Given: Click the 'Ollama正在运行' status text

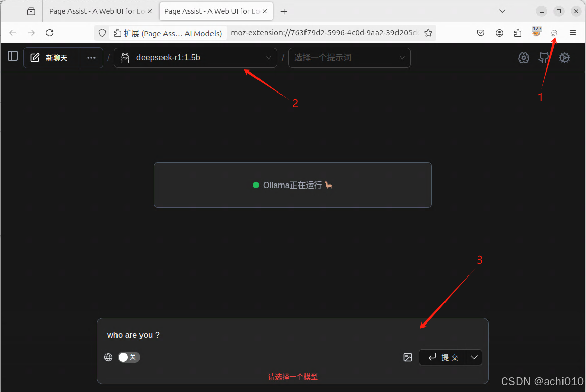Looking at the screenshot, I should click(x=293, y=185).
